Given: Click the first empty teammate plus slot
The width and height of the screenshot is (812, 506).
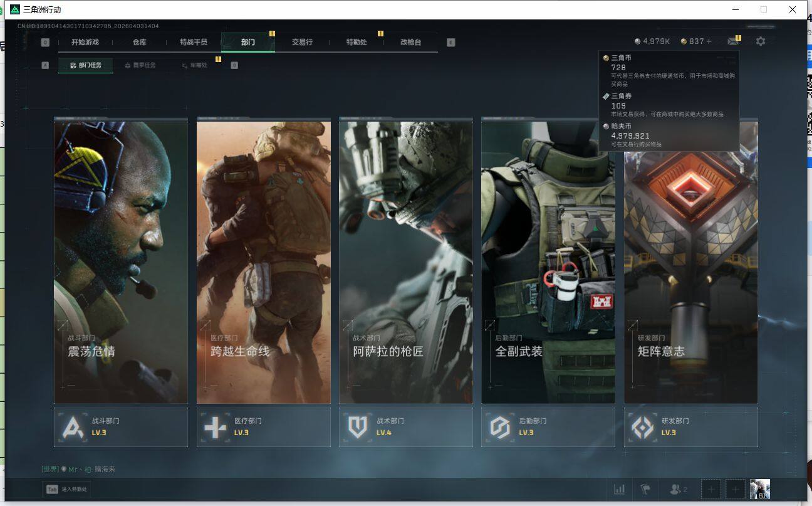Looking at the screenshot, I should click(710, 489).
